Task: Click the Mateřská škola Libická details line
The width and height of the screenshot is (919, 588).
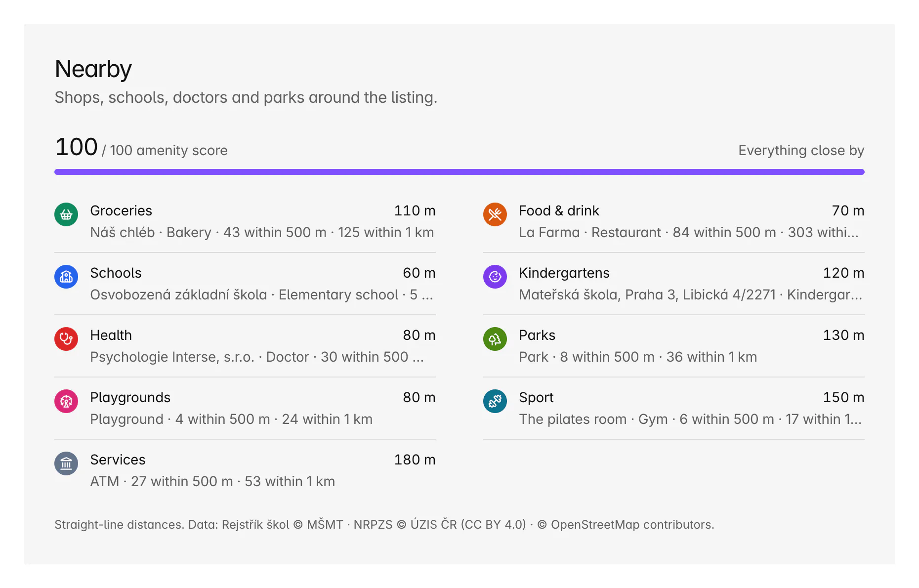Action: point(690,295)
